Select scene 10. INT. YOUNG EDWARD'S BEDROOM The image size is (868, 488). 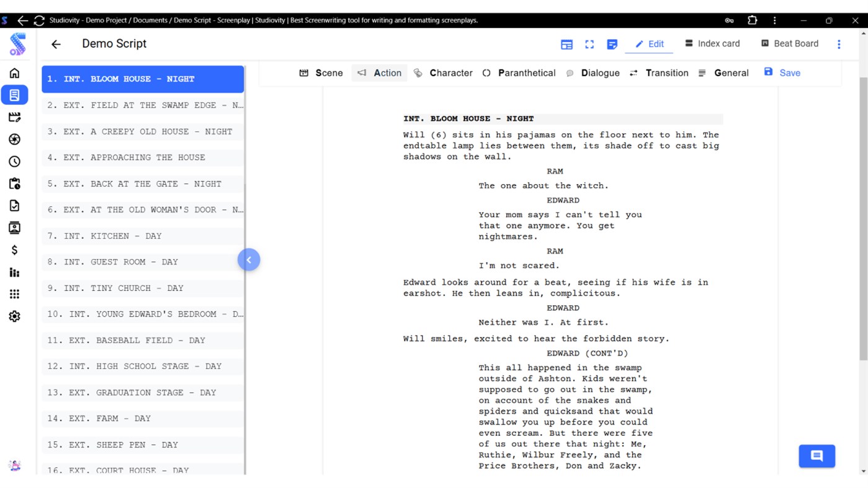(x=143, y=314)
